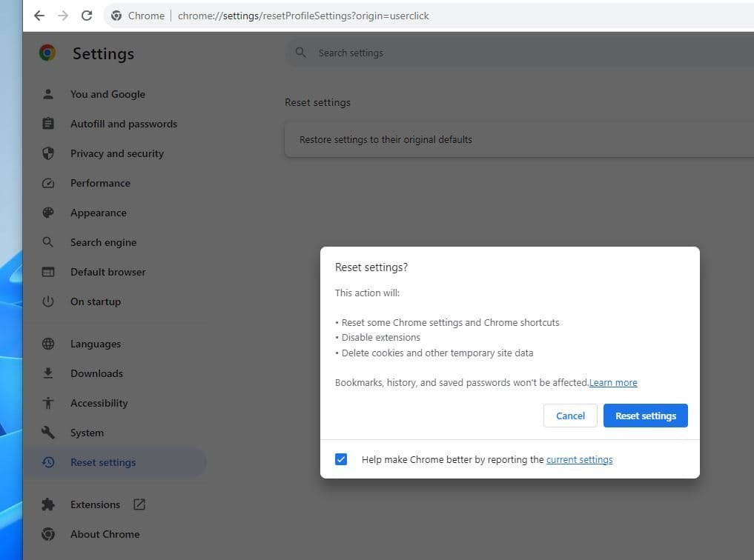
Task: Select the Appearance paint palette icon
Action: [48, 213]
